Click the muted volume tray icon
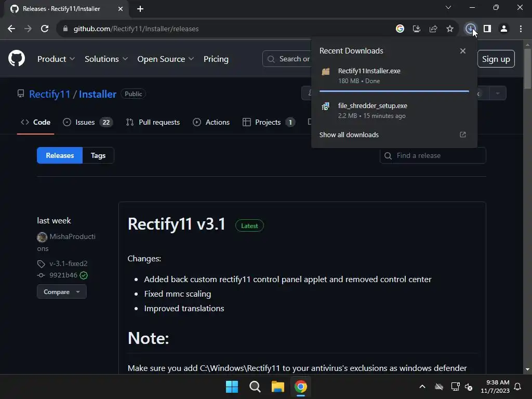This screenshot has height=399, width=532. (x=469, y=387)
